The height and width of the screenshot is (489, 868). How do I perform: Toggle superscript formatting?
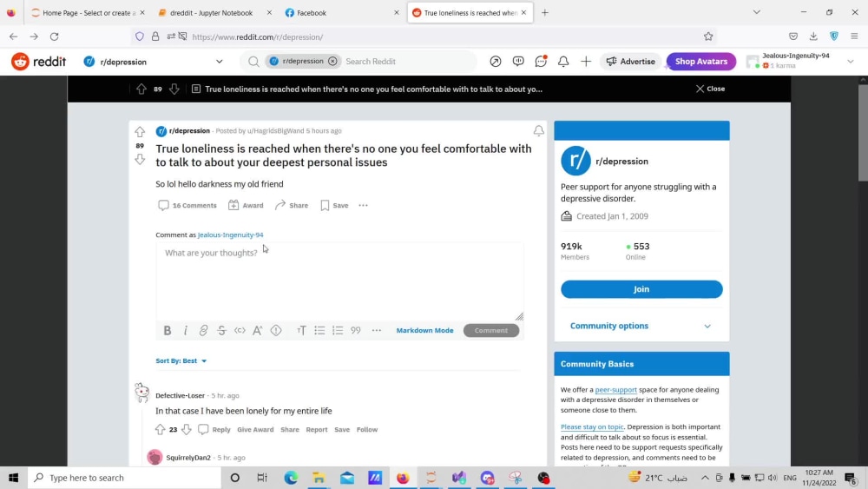(258, 331)
